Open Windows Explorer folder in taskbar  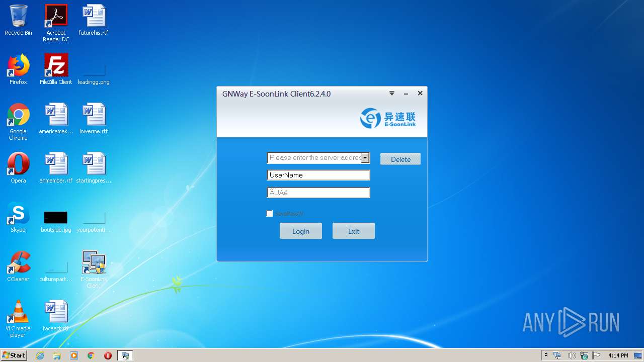pos(57,355)
